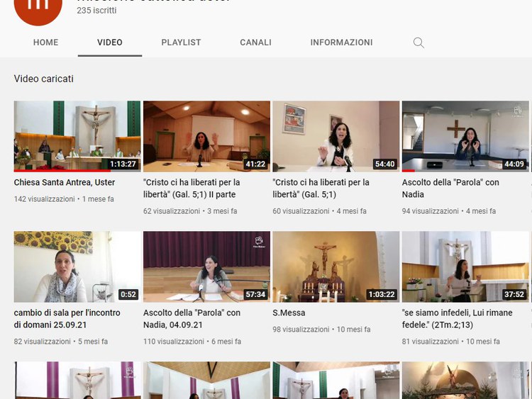
Task: Click "110 visualizzazioni • 6 mesi fa" text
Action: coord(192,342)
